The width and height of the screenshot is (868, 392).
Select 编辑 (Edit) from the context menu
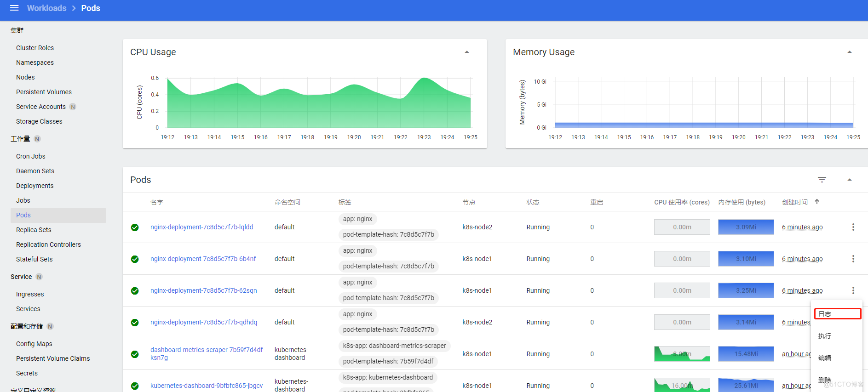coord(837,358)
